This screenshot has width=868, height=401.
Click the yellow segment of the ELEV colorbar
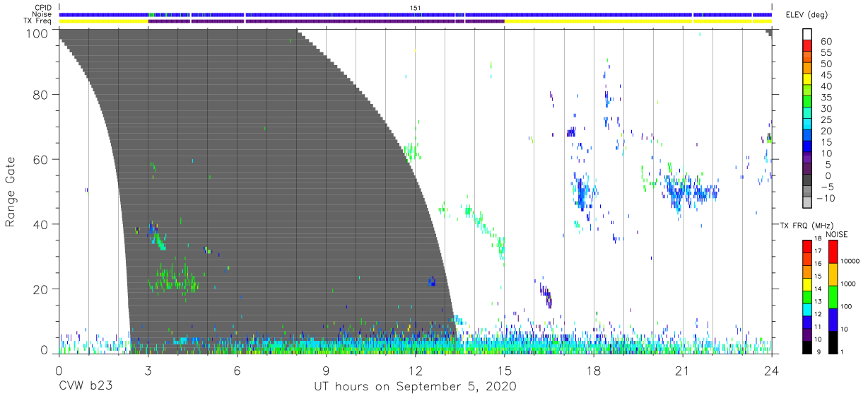click(807, 80)
